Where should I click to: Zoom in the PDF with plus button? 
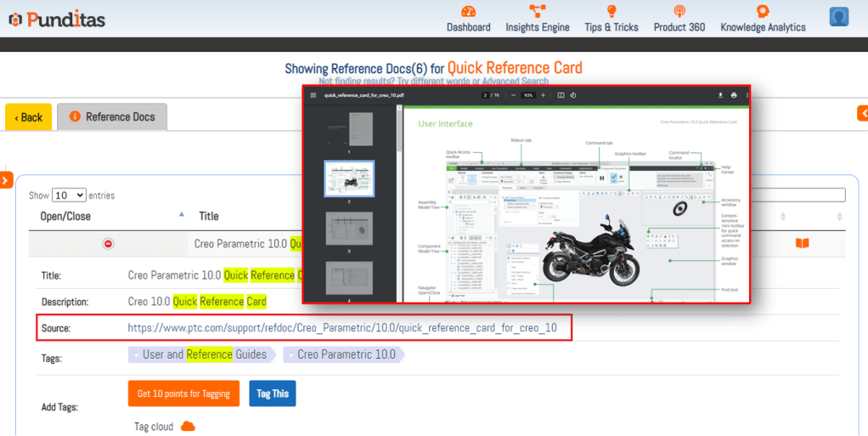point(544,95)
